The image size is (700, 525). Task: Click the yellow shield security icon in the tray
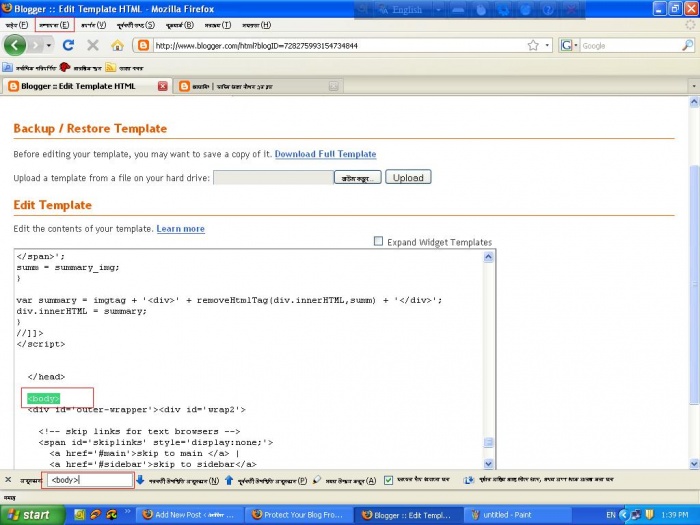click(650, 515)
